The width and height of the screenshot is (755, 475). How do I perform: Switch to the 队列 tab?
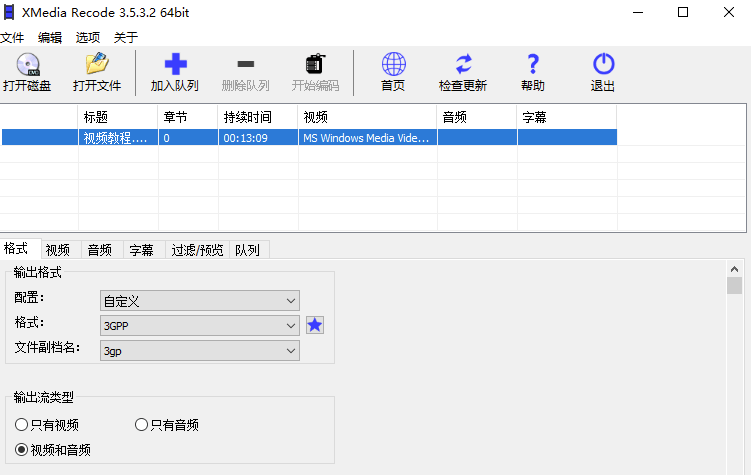[247, 250]
